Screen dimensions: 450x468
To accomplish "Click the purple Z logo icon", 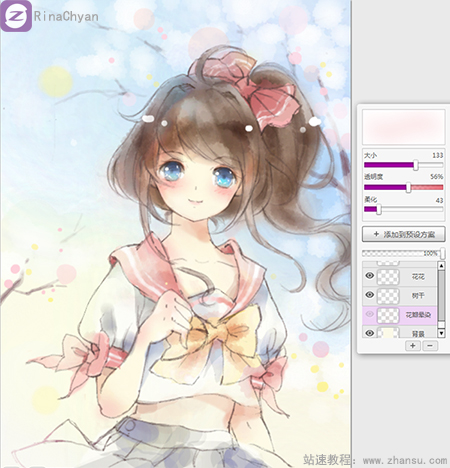I will tap(16, 16).
